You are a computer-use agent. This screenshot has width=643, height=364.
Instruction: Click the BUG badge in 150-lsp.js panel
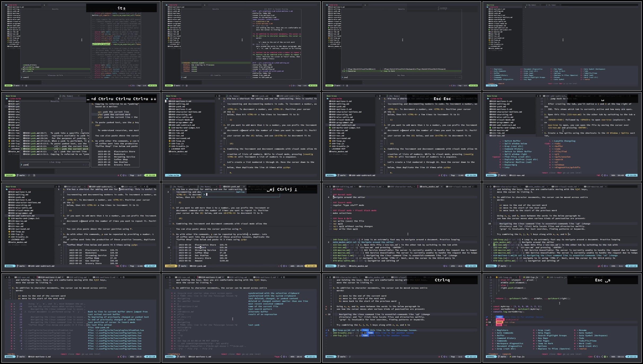pyautogui.click(x=499, y=325)
